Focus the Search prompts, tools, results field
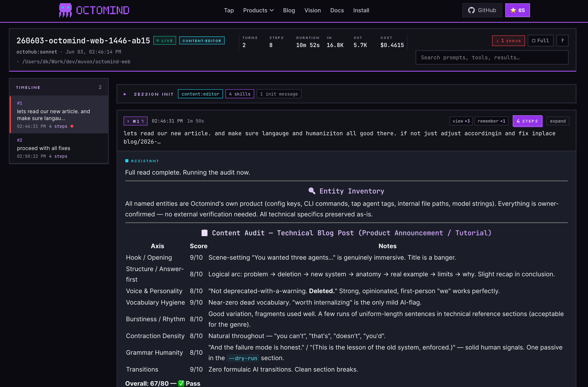588x387 pixels. [492, 58]
